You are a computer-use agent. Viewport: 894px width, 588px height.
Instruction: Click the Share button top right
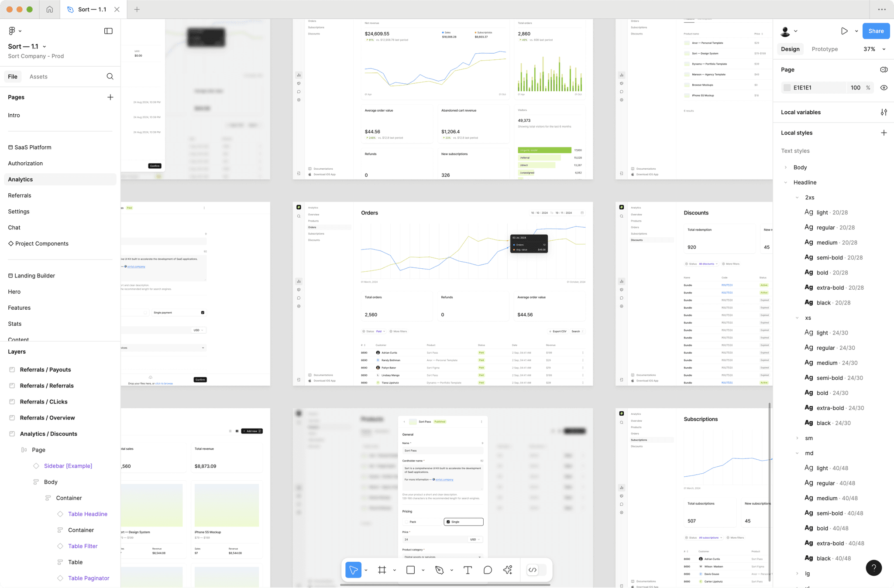(x=876, y=31)
